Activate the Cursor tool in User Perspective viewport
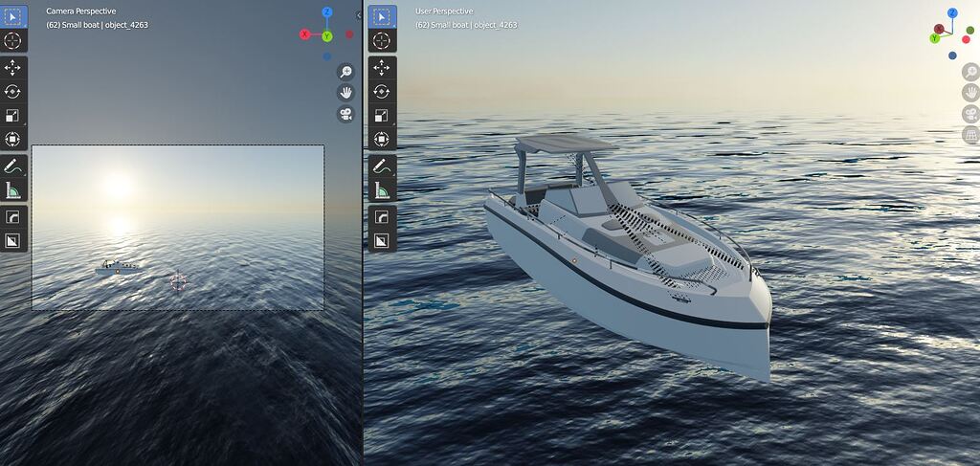 tap(382, 41)
